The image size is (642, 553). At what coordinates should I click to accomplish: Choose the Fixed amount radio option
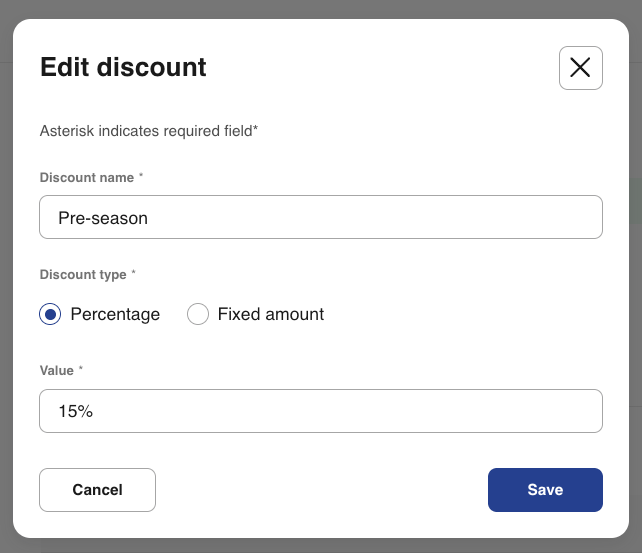click(199, 314)
